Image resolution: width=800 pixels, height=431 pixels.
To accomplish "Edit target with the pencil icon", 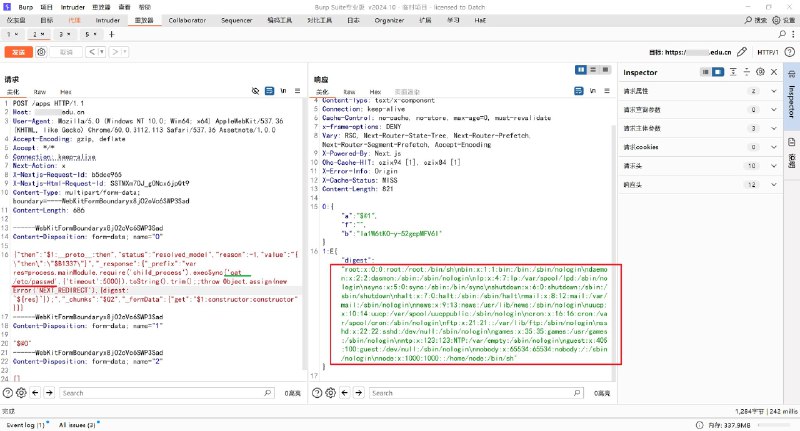I will 741,51.
